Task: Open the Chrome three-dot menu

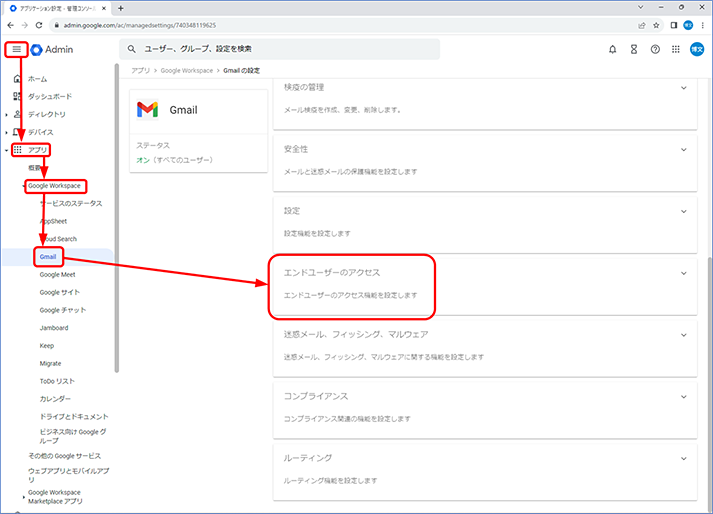Action: coord(703,25)
